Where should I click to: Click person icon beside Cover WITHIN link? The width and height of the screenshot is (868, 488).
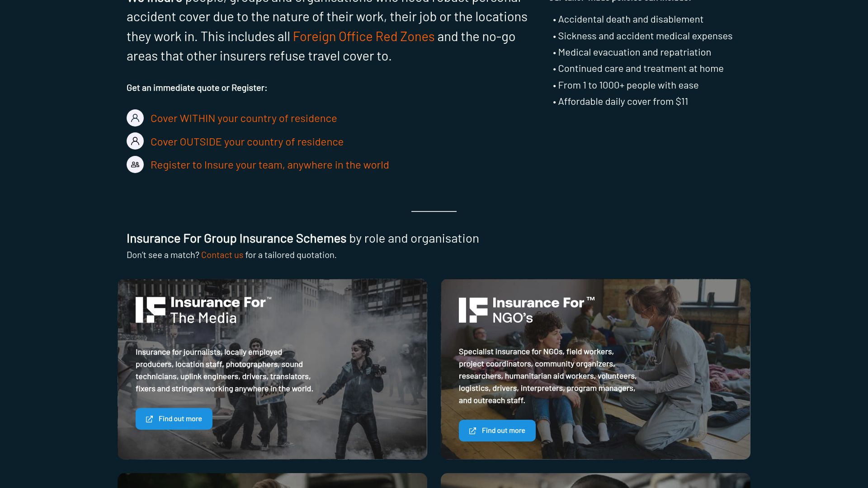click(x=135, y=118)
